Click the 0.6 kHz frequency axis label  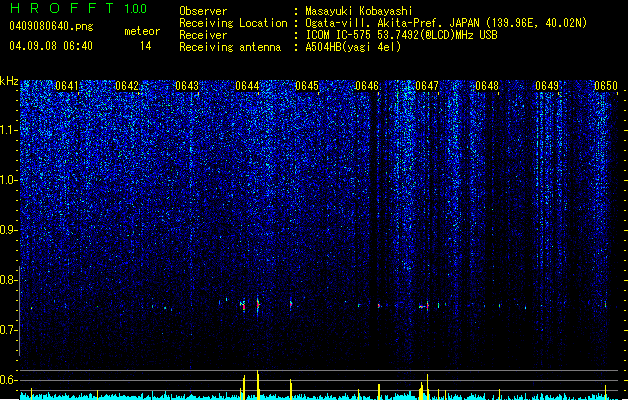coord(8,380)
